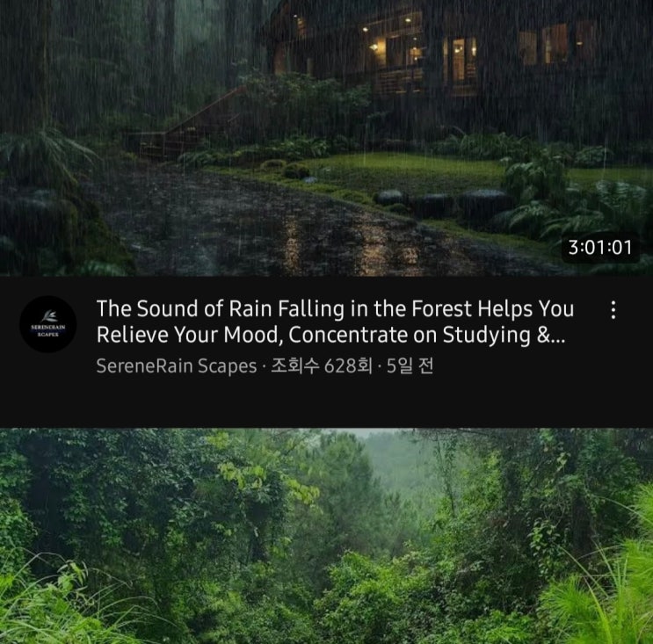Click title line Relieve Your Mood, Concentrate on Studying

click(x=330, y=335)
